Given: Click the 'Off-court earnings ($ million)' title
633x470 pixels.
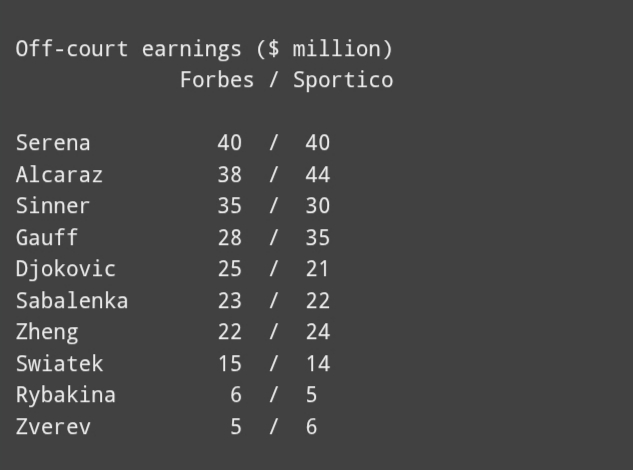Looking at the screenshot, I should click(204, 49).
